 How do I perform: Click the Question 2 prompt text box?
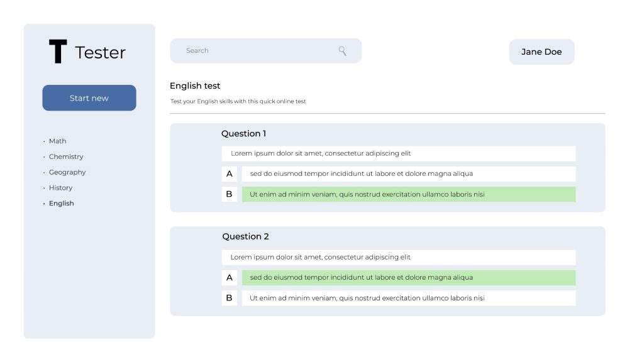(398, 257)
